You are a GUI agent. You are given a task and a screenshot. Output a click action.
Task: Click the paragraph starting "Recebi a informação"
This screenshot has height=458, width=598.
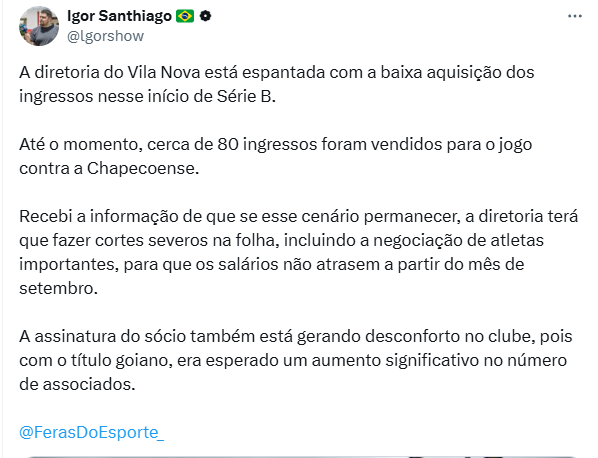click(299, 252)
